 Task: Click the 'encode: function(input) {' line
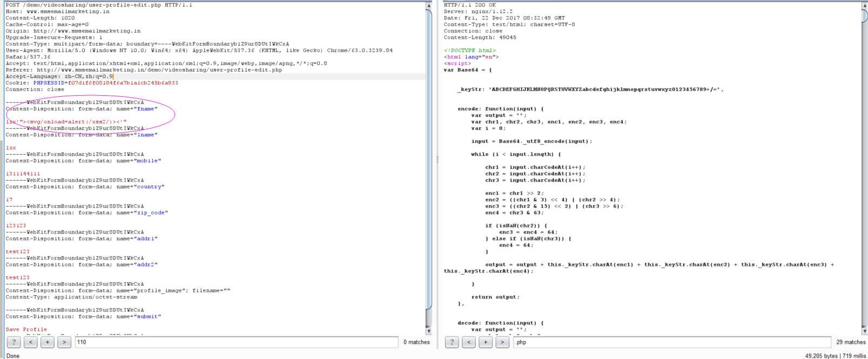coord(501,109)
